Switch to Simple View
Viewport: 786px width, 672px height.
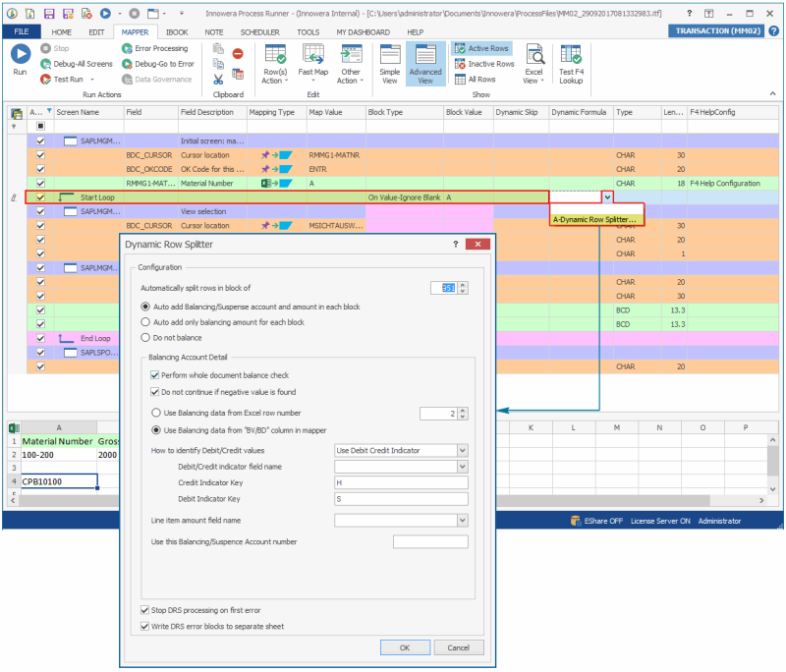coord(390,55)
